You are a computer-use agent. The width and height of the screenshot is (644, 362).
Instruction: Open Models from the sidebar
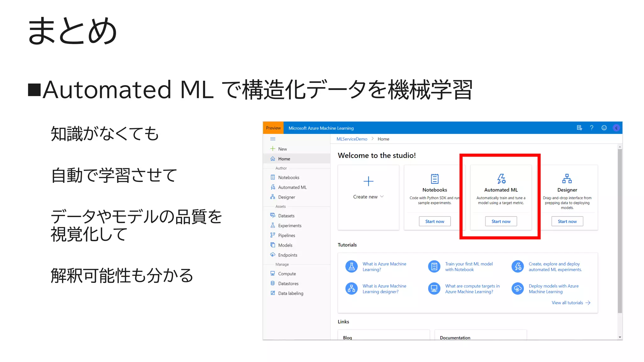(297, 245)
